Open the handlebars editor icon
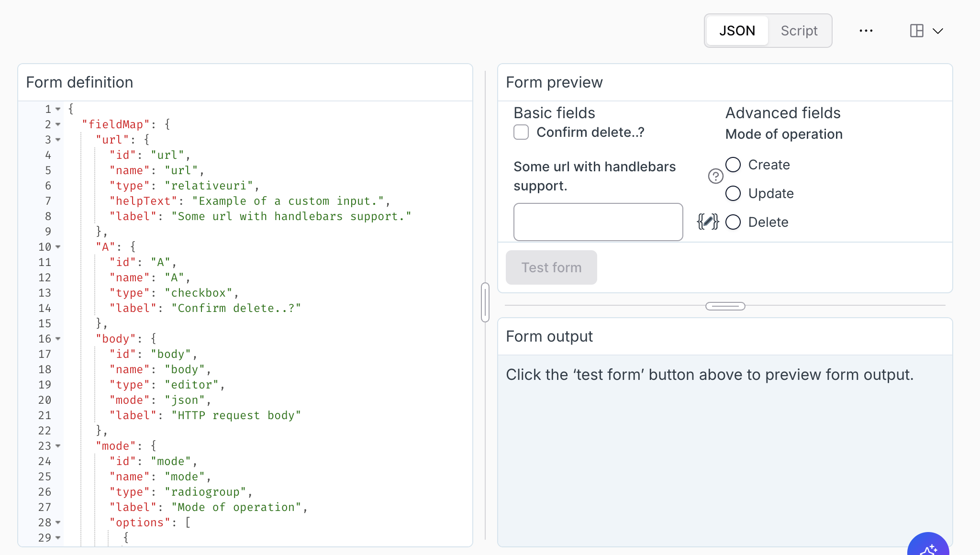Image resolution: width=980 pixels, height=555 pixels. 708,222
